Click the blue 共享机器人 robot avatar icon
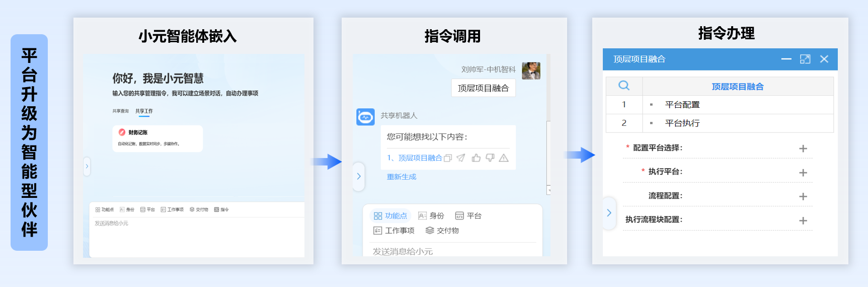The width and height of the screenshot is (868, 287). point(365,117)
